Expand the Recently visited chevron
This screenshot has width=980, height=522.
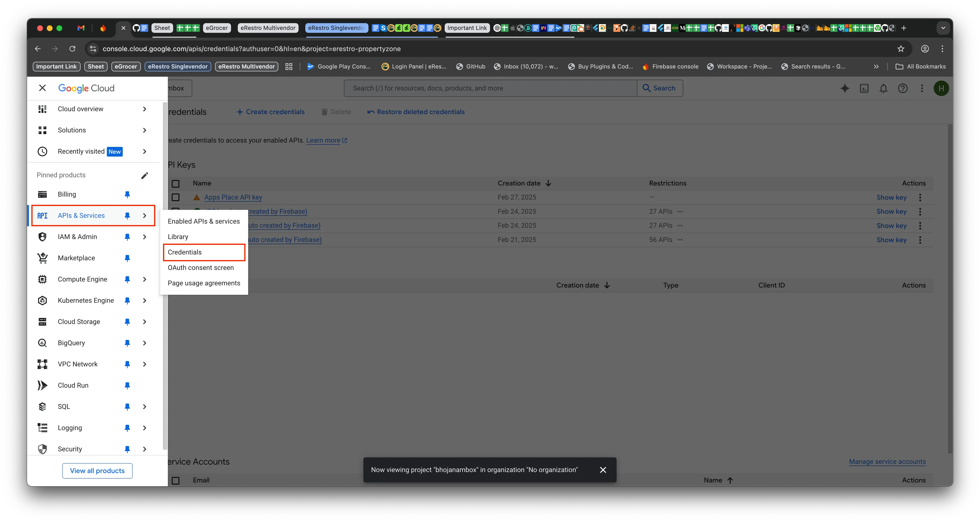tap(145, 151)
